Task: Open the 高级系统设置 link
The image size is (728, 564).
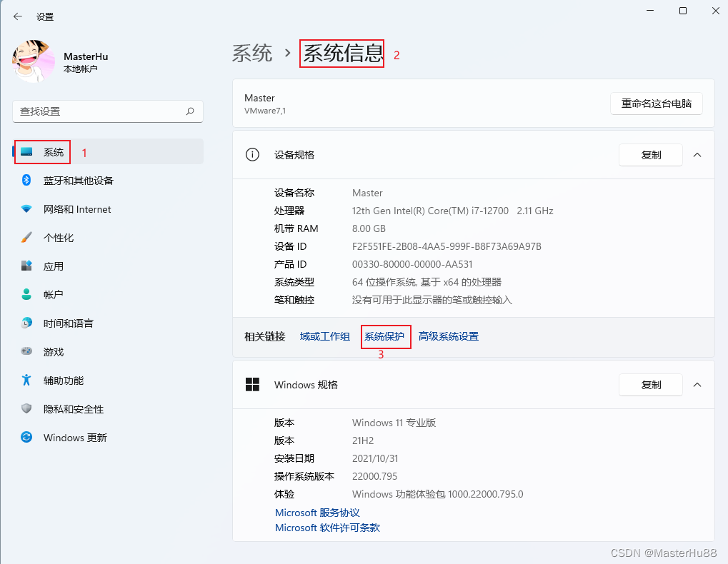Action: (x=448, y=336)
